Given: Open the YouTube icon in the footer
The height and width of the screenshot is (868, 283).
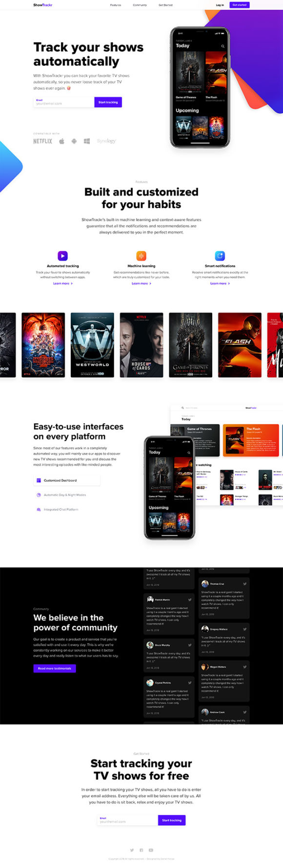Looking at the screenshot, I should point(151,850).
